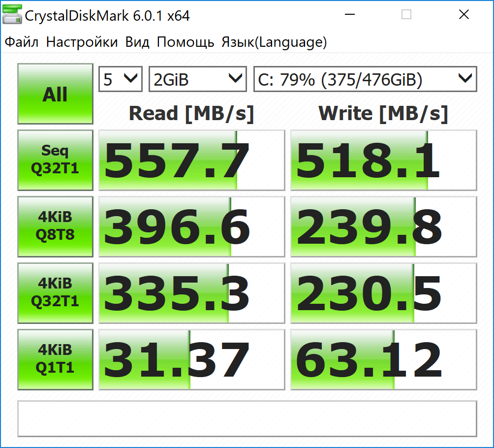494x448 pixels.
Task: Click the Read [MB/s] column header
Action: tap(191, 114)
